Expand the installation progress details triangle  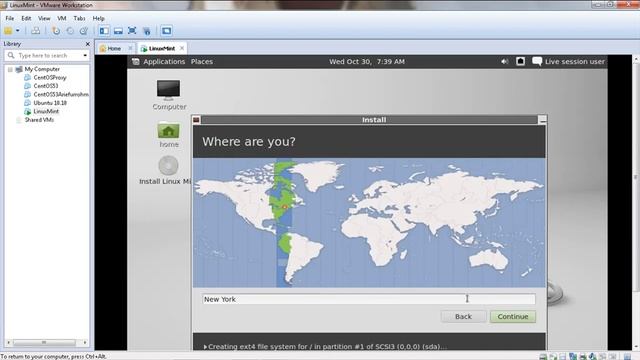coord(205,347)
